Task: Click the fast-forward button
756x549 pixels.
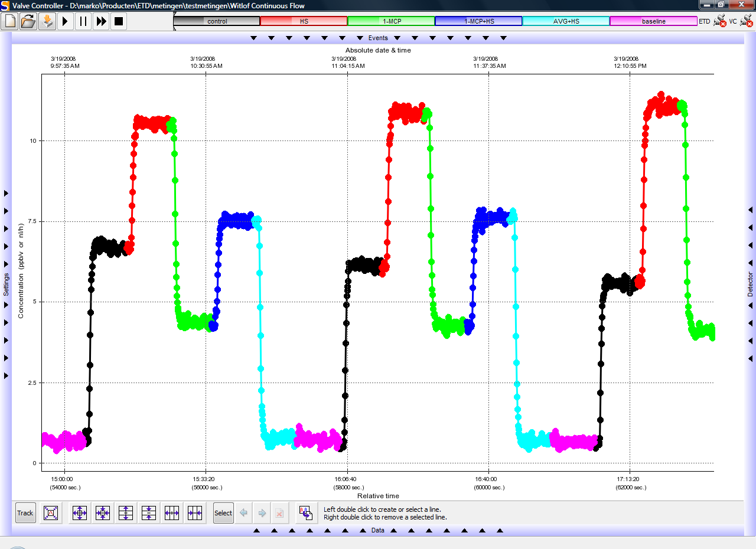Action: (x=101, y=21)
